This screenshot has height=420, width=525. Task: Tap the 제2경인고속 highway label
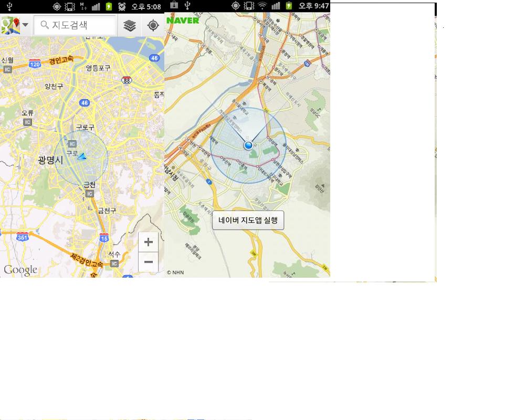pyautogui.click(x=87, y=260)
